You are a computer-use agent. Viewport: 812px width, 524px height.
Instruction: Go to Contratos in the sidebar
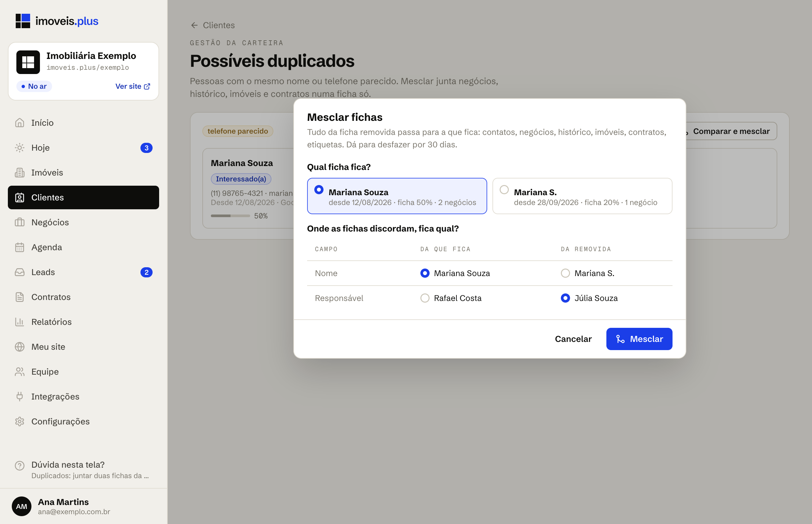coord(83,297)
